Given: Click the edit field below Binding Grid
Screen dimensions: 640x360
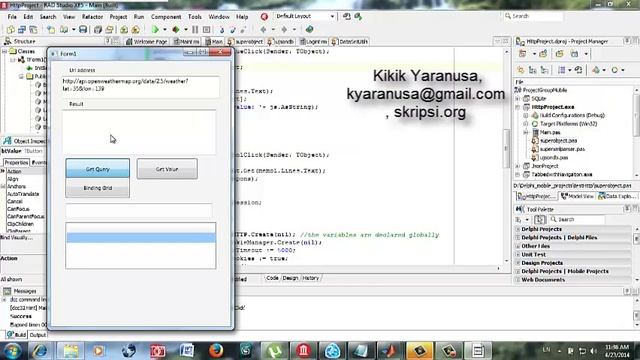Looking at the screenshot, I should coord(138,211).
